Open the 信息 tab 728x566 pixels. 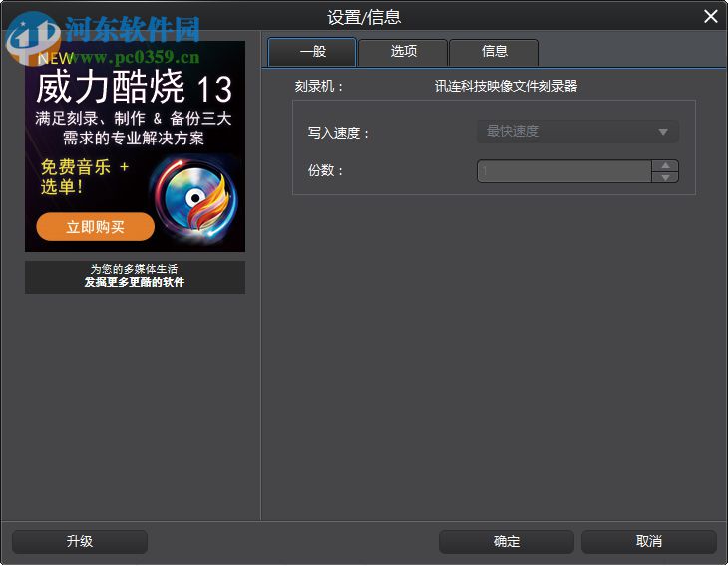click(494, 52)
